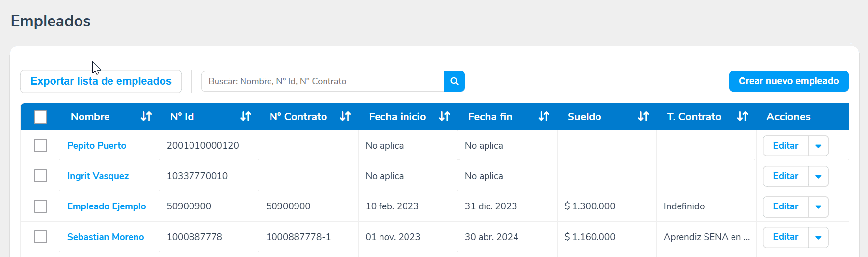The image size is (868, 257).
Task: Expand actions dropdown for Empleado Ejemplo
Action: (818, 207)
